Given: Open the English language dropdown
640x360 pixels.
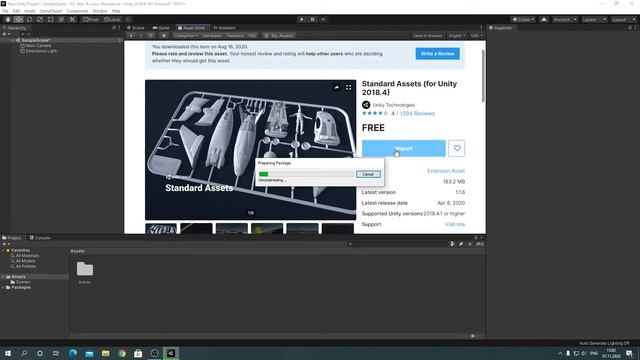Looking at the screenshot, I should 457,36.
